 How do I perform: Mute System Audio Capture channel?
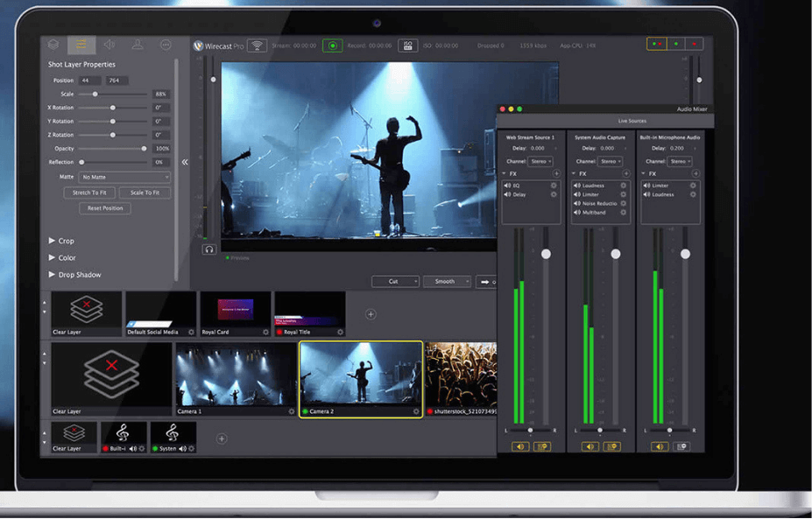click(590, 446)
